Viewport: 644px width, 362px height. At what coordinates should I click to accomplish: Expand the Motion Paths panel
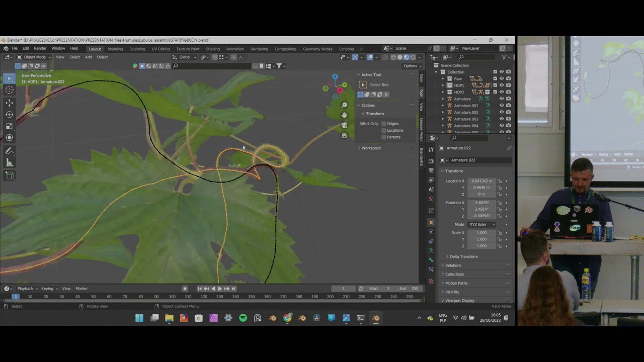[x=456, y=283]
